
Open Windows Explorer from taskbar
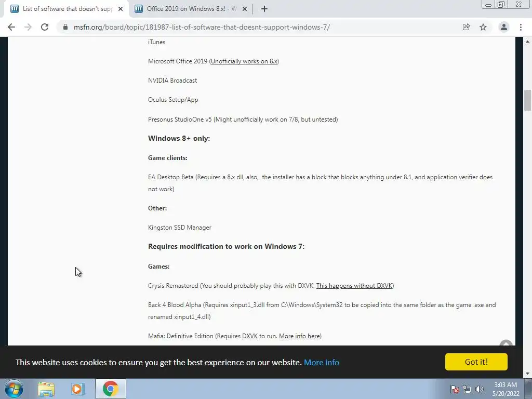click(x=46, y=389)
